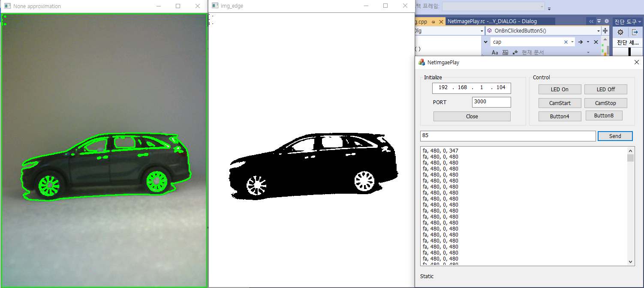
Task: Select the 진단 세... section header
Action: coord(628,42)
